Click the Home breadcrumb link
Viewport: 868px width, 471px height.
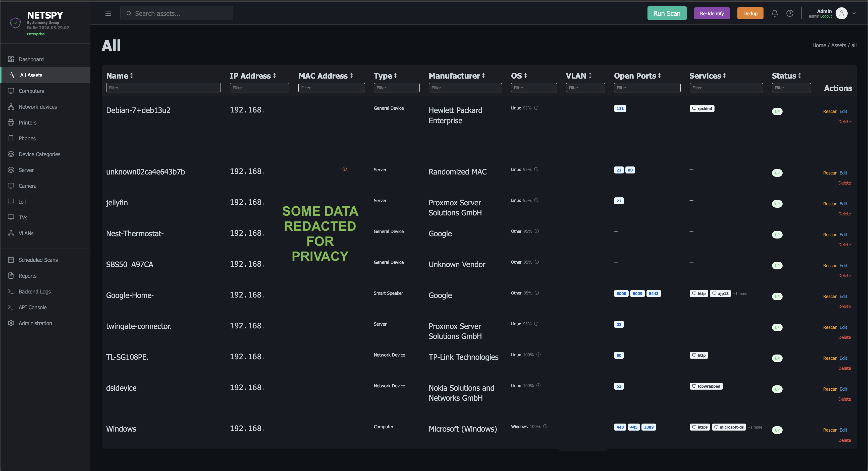point(819,45)
